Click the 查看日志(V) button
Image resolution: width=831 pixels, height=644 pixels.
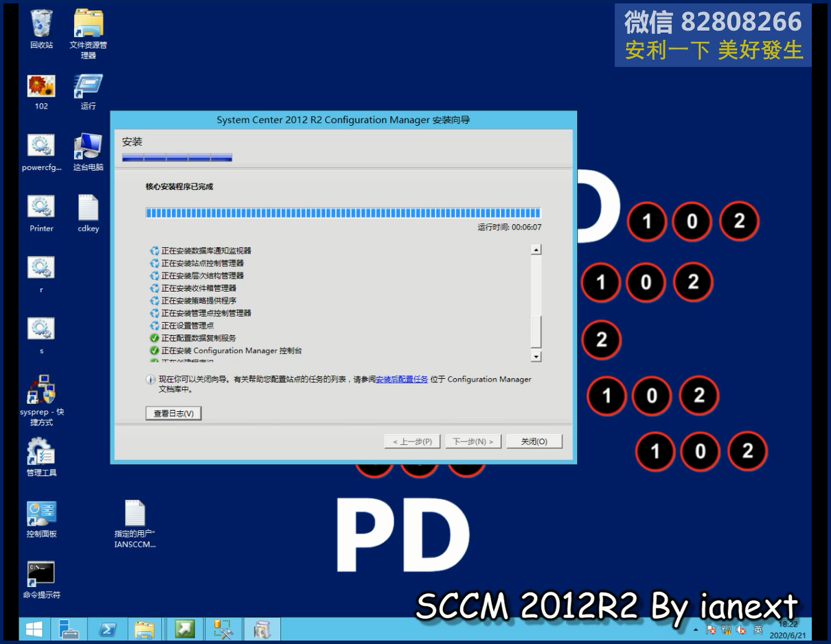pos(173,413)
